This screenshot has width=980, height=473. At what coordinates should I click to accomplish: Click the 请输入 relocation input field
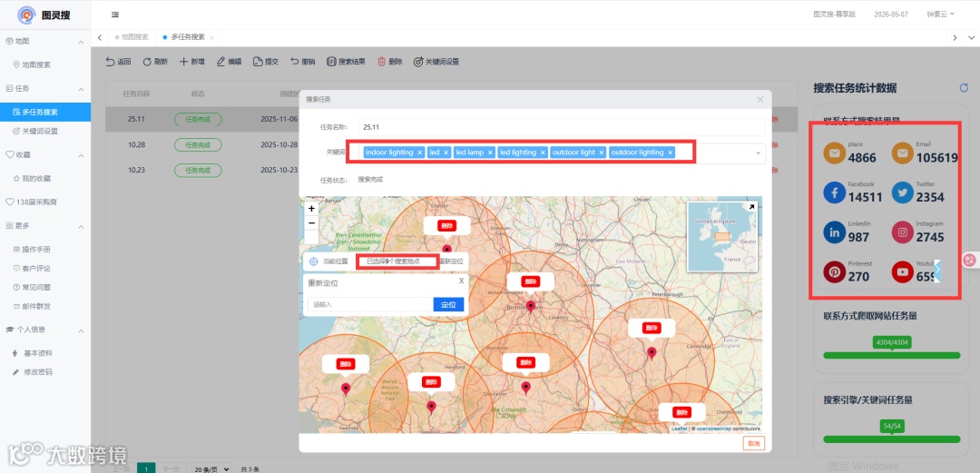click(x=370, y=305)
